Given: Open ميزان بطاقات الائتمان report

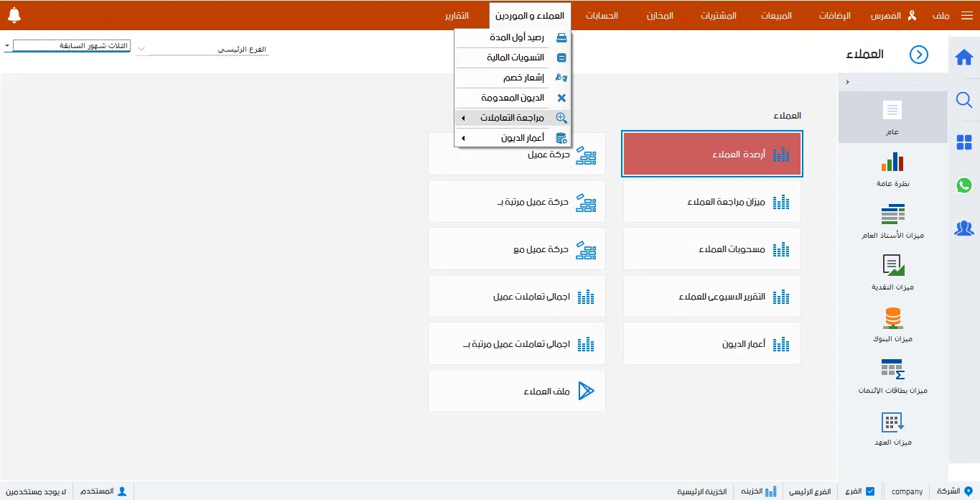Looking at the screenshot, I should pyautogui.click(x=892, y=375).
